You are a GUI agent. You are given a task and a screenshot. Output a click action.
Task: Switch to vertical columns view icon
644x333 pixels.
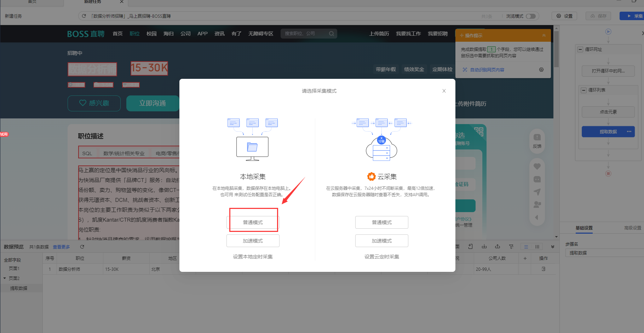point(537,247)
